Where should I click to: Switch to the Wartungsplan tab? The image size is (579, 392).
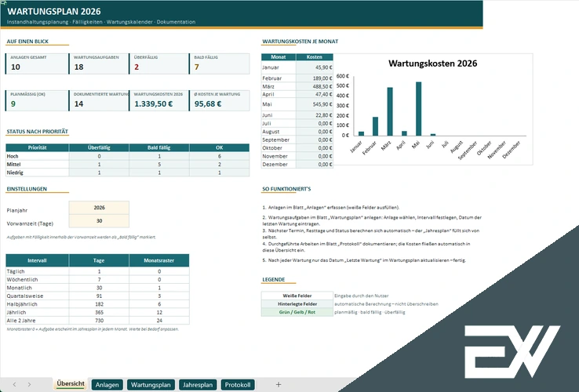click(151, 385)
